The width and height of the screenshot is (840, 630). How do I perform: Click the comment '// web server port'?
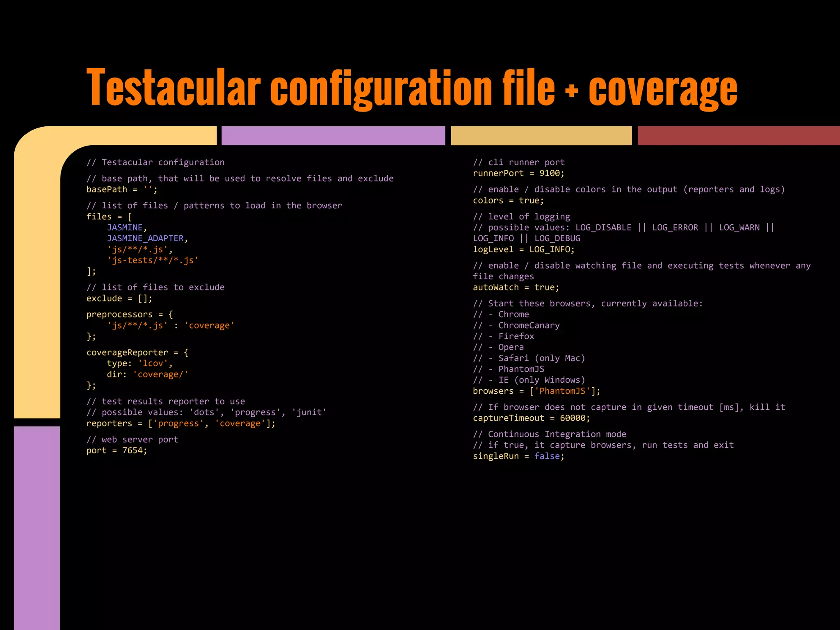point(132,440)
